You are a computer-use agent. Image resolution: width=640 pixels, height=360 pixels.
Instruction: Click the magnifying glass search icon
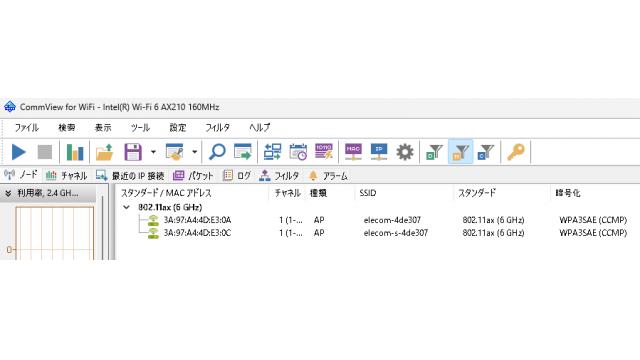(x=217, y=152)
